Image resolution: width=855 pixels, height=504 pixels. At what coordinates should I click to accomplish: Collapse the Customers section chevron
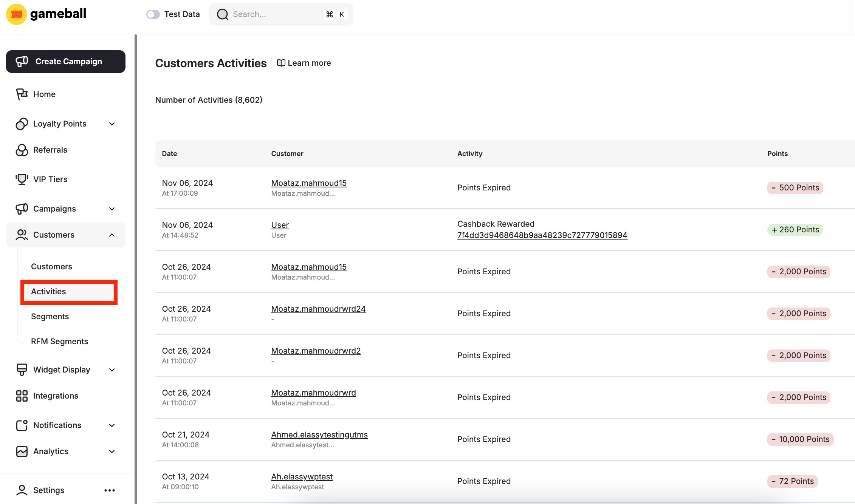pyautogui.click(x=112, y=235)
